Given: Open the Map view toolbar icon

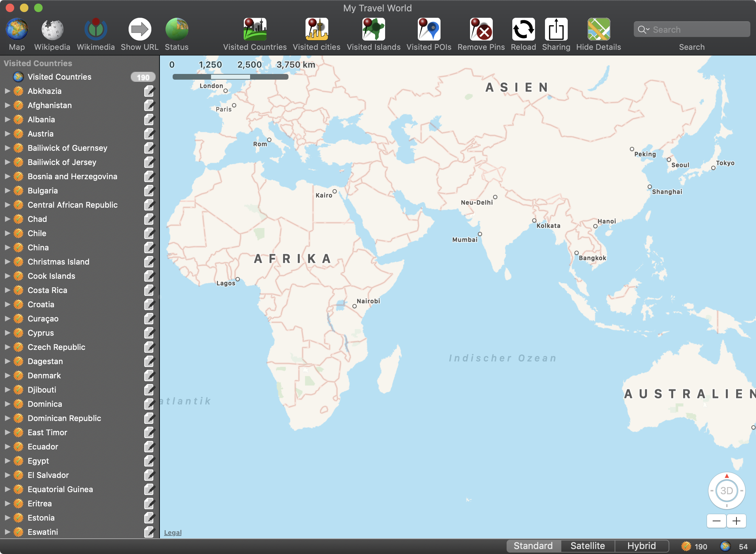Looking at the screenshot, I should point(17,30).
